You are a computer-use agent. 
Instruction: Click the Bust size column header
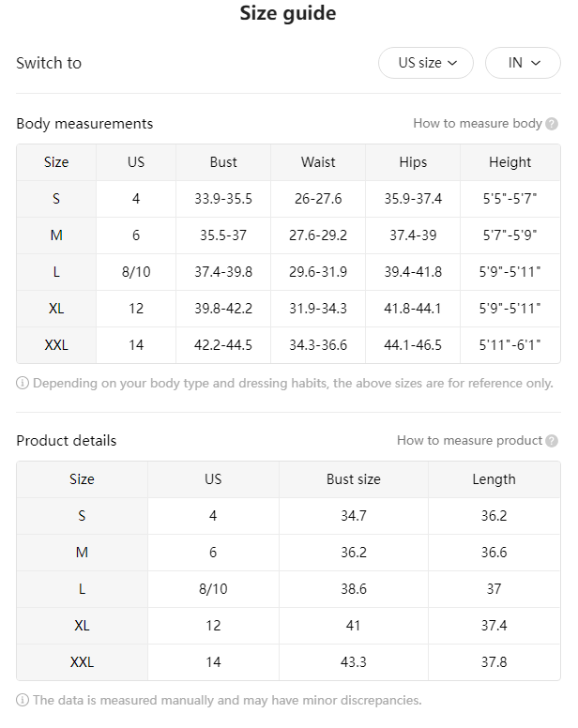coord(354,479)
